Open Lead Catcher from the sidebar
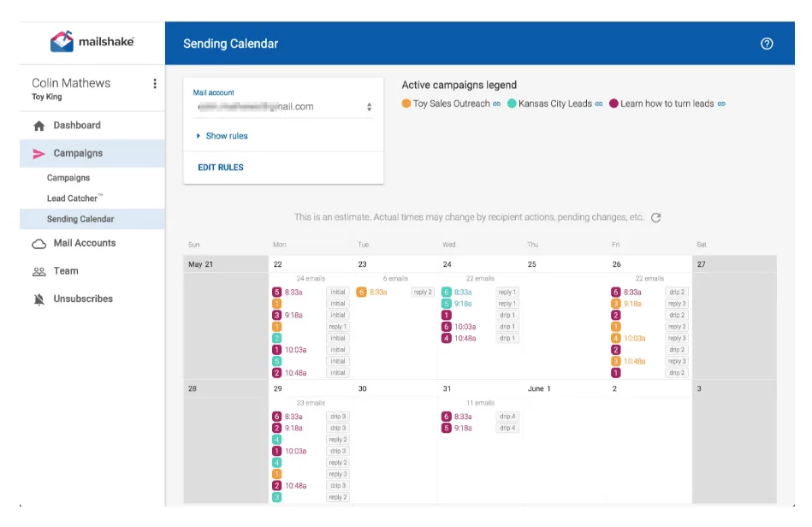This screenshot has height=527, width=812. coord(74,198)
